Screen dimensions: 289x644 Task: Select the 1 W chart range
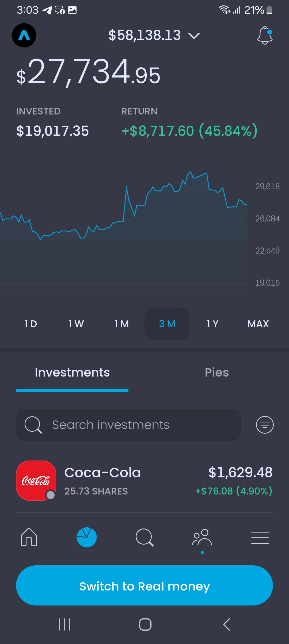(76, 324)
